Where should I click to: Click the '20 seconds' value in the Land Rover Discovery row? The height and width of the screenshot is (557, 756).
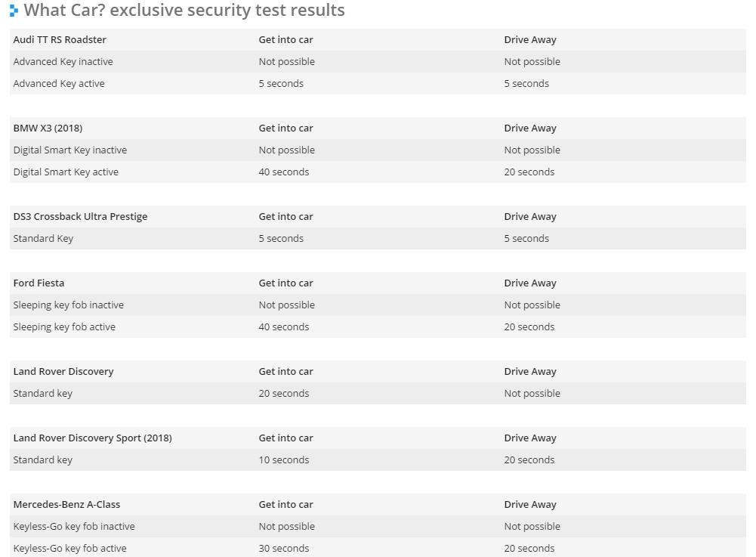pyautogui.click(x=284, y=393)
